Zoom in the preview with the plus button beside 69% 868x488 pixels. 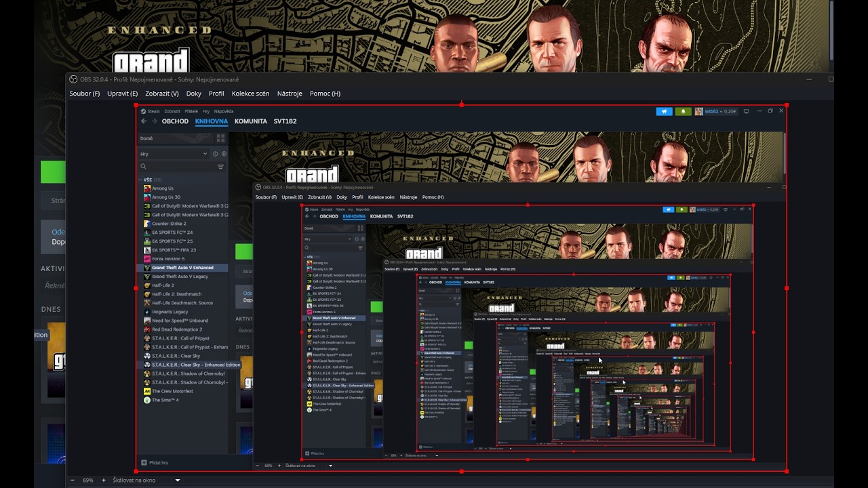click(103, 480)
